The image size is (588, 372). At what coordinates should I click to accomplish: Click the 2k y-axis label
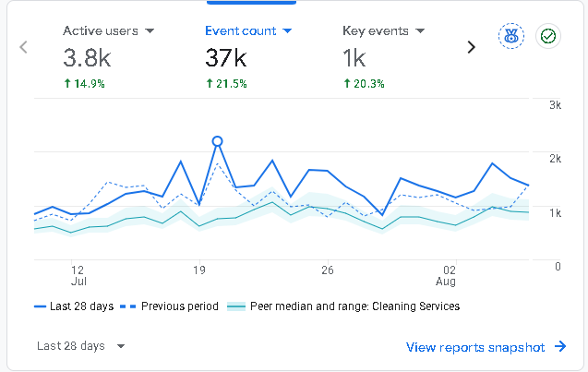point(556,159)
